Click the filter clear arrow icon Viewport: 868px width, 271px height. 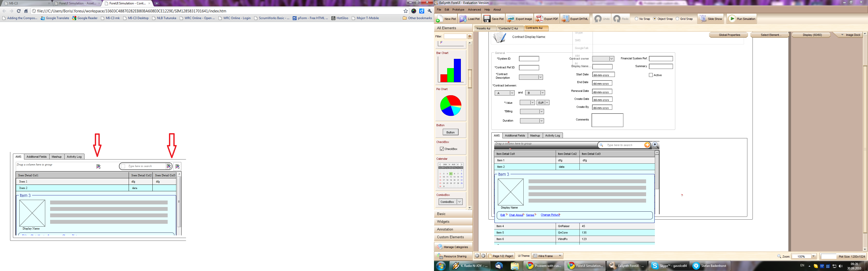click(x=470, y=36)
